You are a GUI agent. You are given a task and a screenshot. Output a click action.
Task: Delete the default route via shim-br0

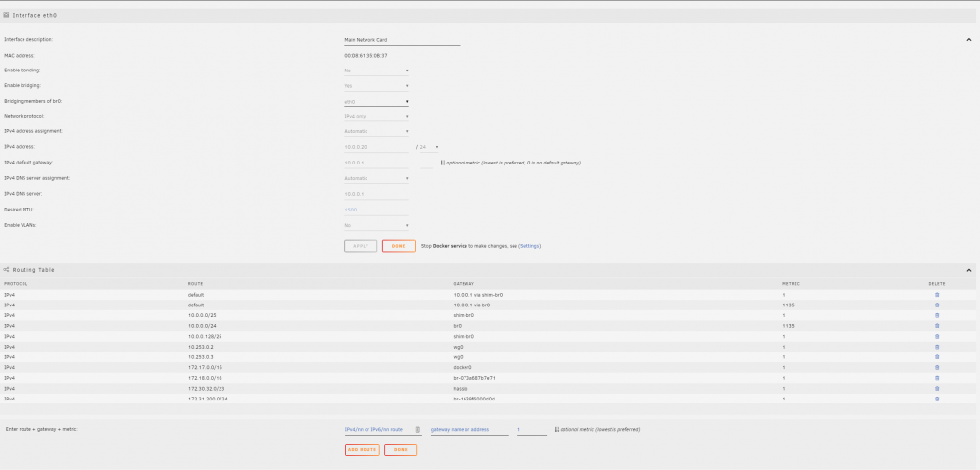pos(936,295)
